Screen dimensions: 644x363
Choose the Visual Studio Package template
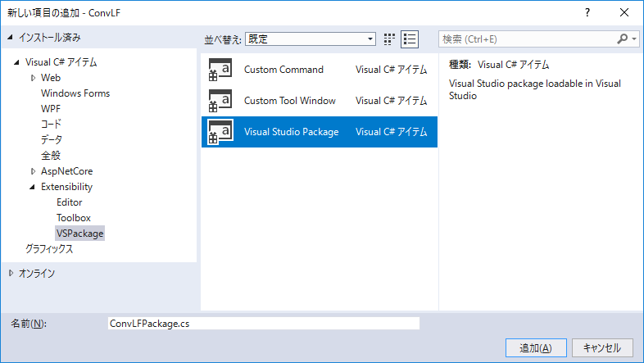[x=319, y=132]
